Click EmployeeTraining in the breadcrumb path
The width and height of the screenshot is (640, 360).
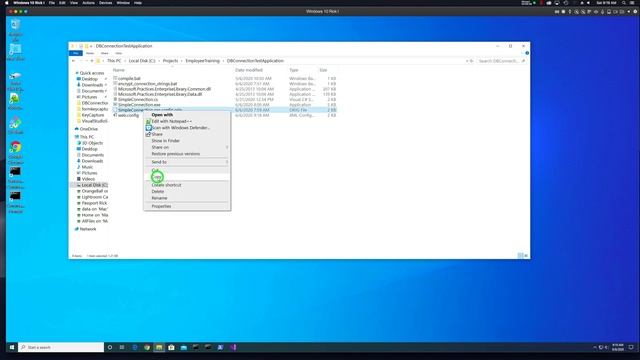pos(202,61)
